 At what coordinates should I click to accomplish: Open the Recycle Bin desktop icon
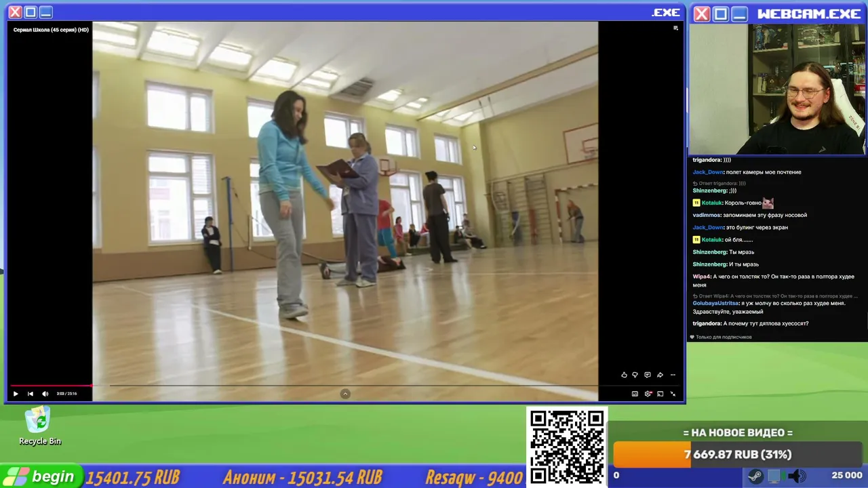40,426
